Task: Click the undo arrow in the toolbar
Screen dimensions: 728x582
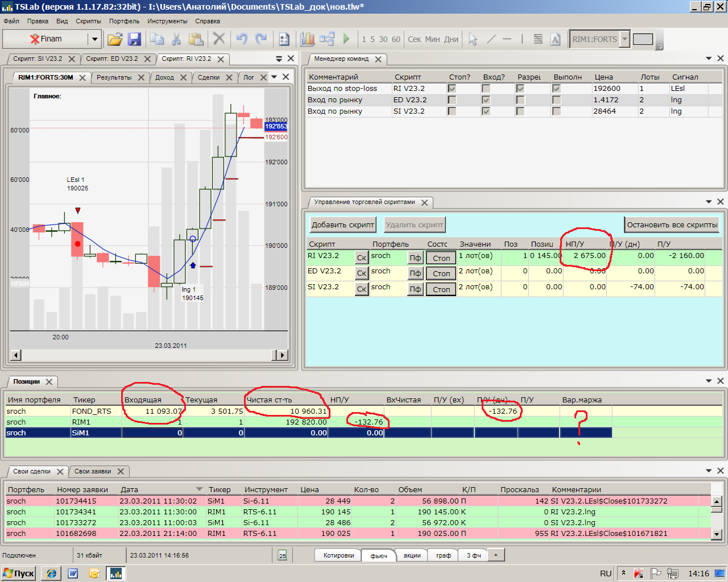Action: (242, 39)
